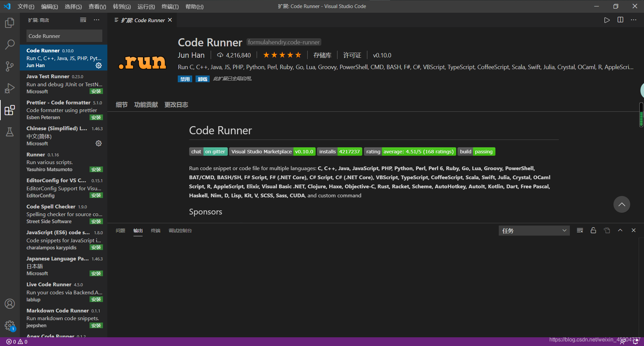644x346 pixels.
Task: Click the editor vertical scrollbar
Action: coord(641,115)
